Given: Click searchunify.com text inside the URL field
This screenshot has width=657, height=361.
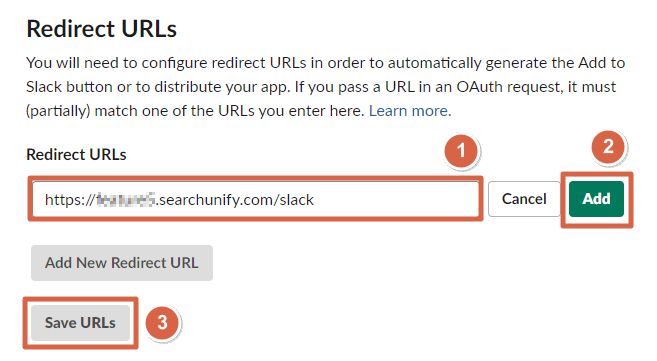Looking at the screenshot, I should pyautogui.click(x=216, y=200).
